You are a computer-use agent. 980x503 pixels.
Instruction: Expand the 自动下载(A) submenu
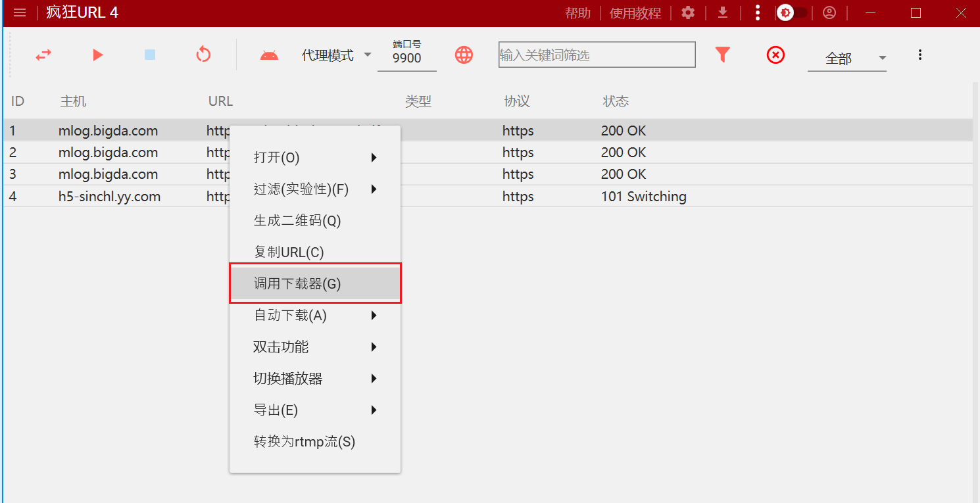296,315
